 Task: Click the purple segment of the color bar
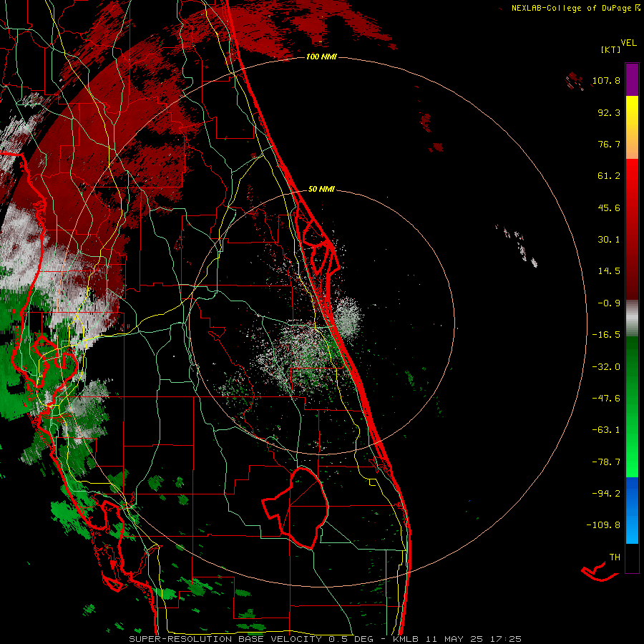pos(632,79)
